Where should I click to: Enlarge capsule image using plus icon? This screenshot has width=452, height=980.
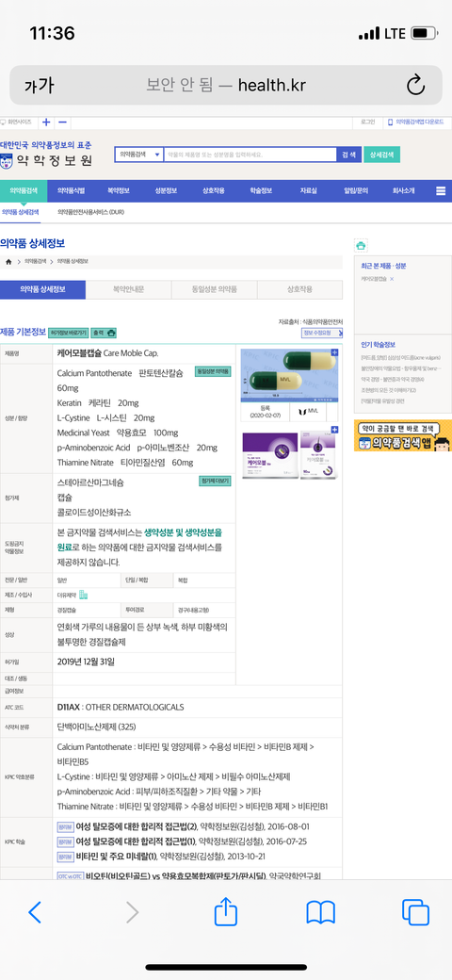point(335,353)
